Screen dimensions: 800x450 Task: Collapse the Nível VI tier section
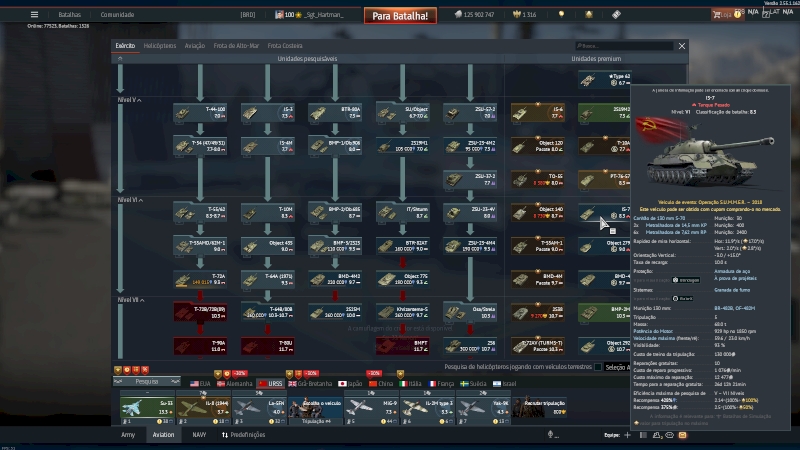click(130, 200)
